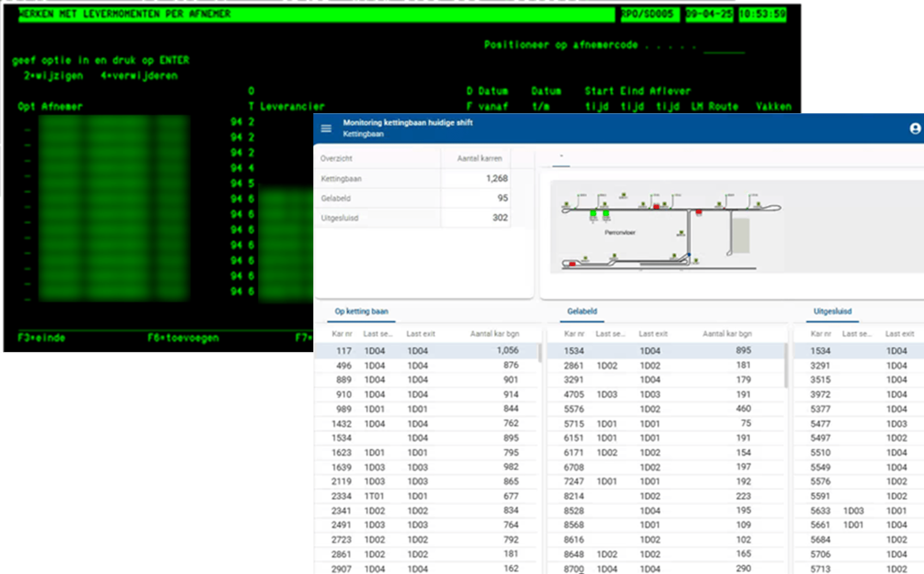
Task: Select kar 2334 row in Op ketting baan
Action: click(426, 496)
